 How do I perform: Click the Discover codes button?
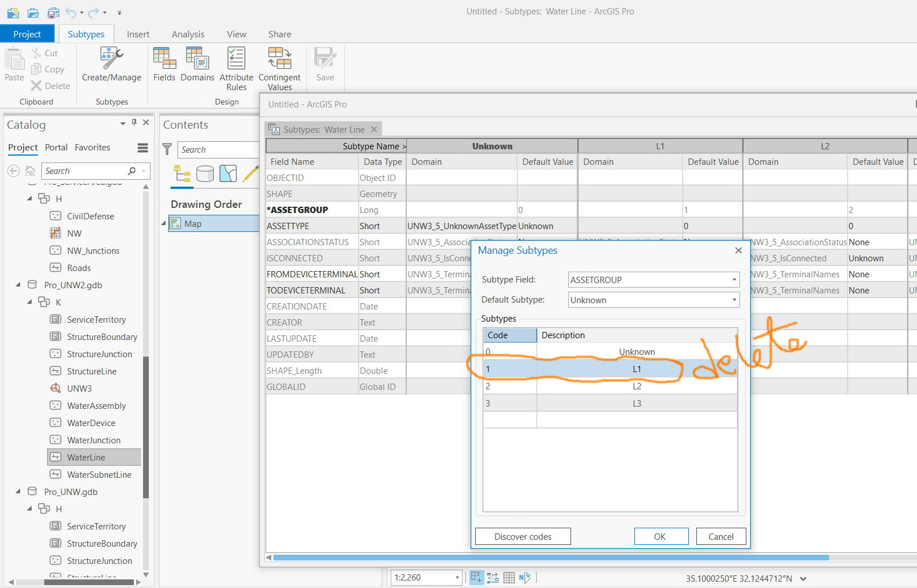523,536
